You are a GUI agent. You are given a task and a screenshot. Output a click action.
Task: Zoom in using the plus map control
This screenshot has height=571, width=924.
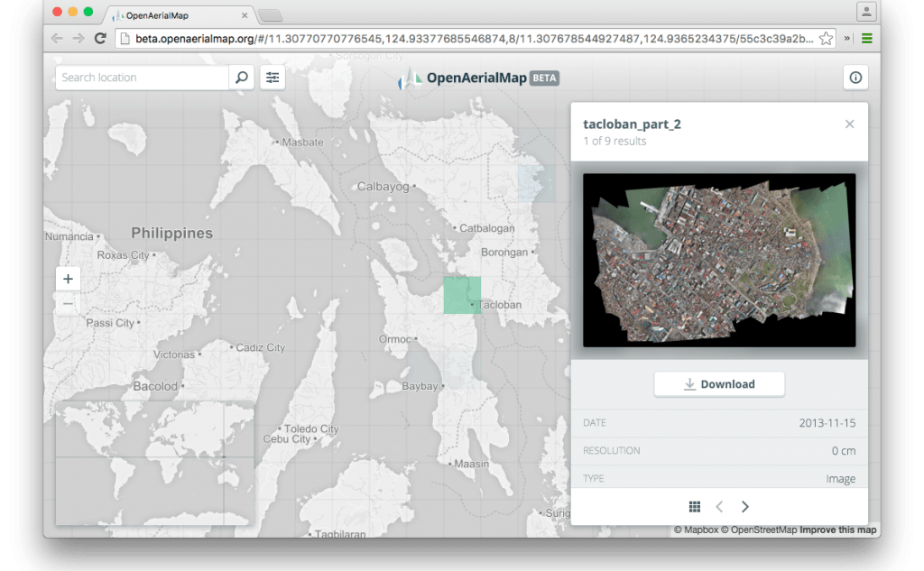[x=68, y=279]
